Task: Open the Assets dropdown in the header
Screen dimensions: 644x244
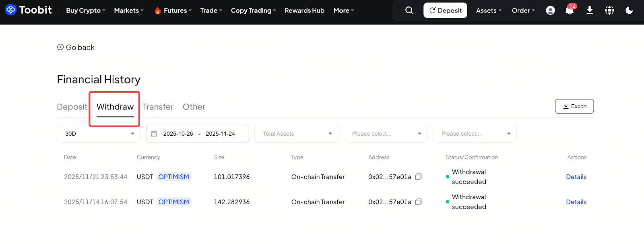Action: click(489, 10)
